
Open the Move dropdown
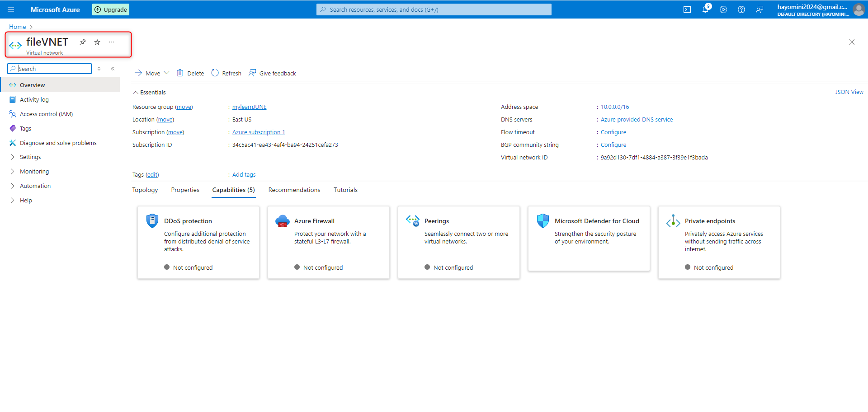152,73
